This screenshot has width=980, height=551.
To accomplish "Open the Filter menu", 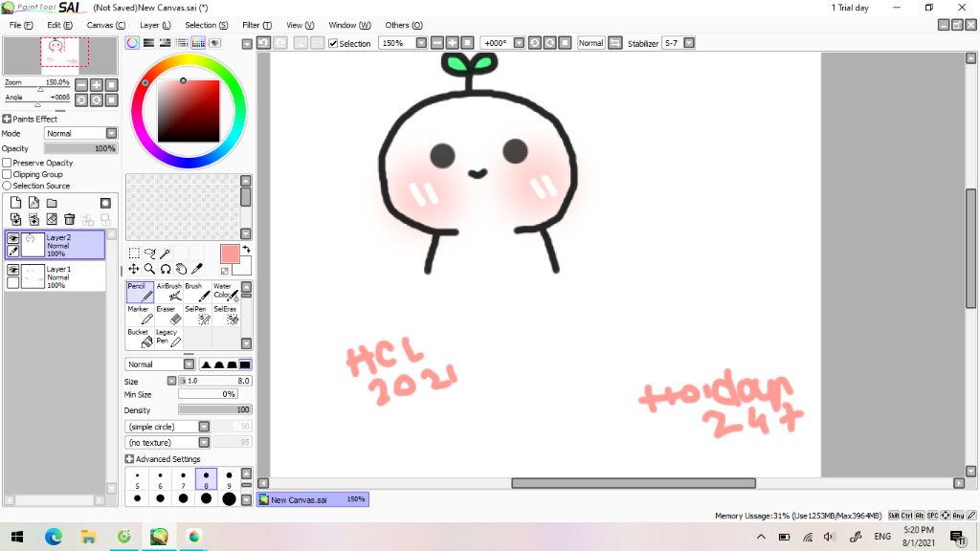I will 256,25.
